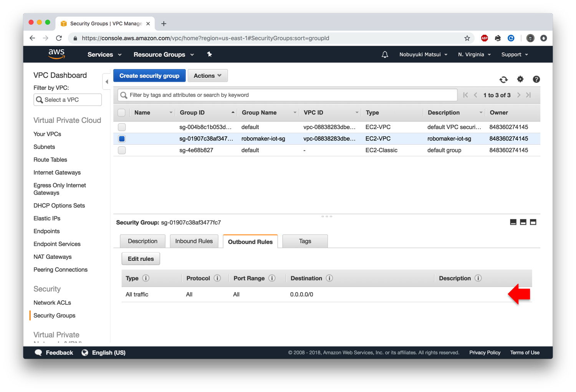Switch to the Inbound Rules tab
The height and width of the screenshot is (392, 576).
pos(194,241)
